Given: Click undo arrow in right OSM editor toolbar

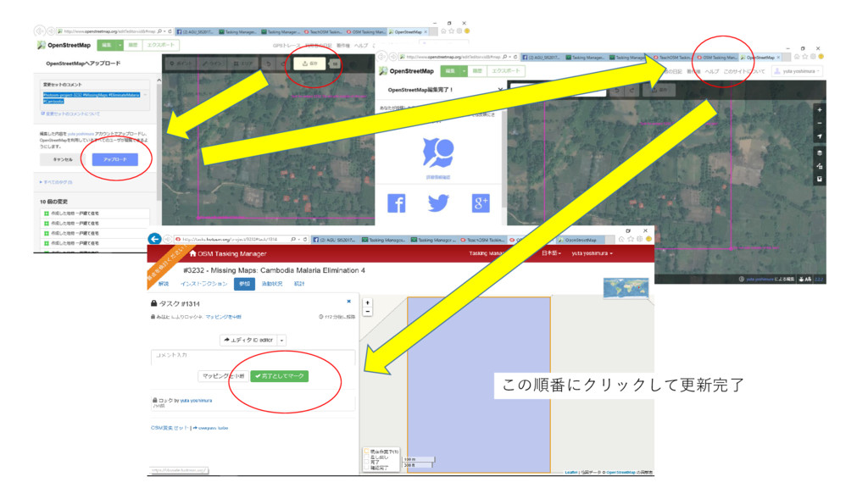Looking at the screenshot, I should click(x=617, y=90).
